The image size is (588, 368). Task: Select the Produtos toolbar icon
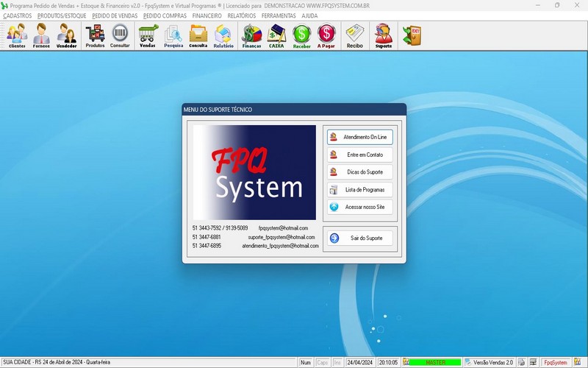click(x=95, y=35)
